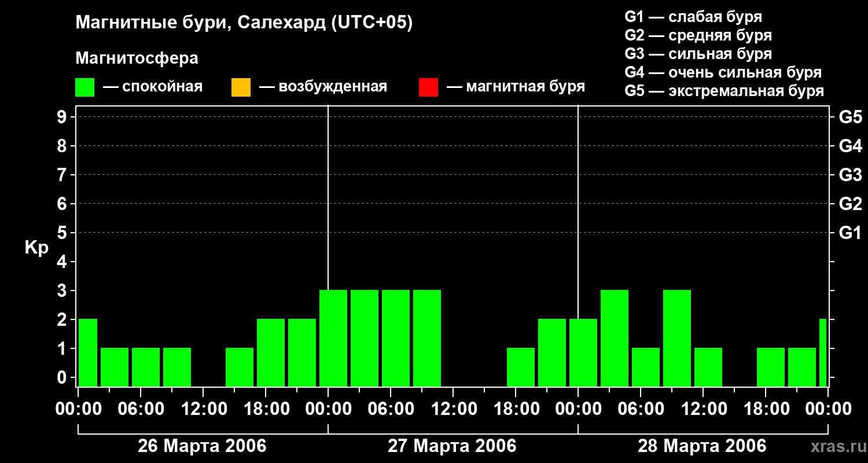Click the narrow Kp 2 bar starting 26 Марта
Image resolution: width=868 pixels, height=463 pixels.
(x=88, y=352)
